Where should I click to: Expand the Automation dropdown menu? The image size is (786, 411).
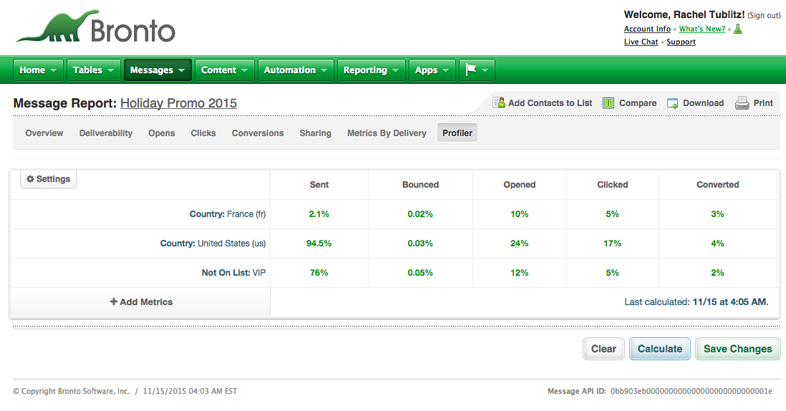tap(296, 70)
